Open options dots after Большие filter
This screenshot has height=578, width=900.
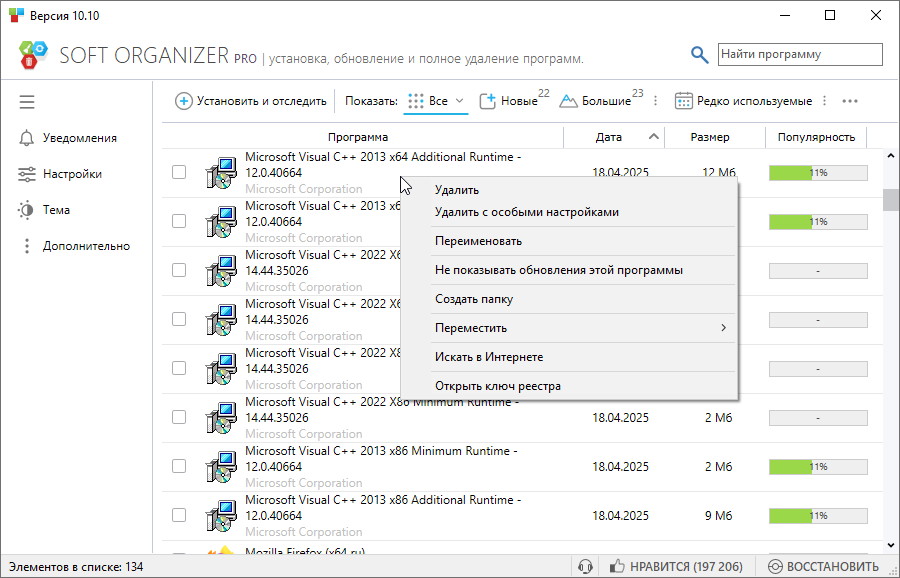point(655,102)
